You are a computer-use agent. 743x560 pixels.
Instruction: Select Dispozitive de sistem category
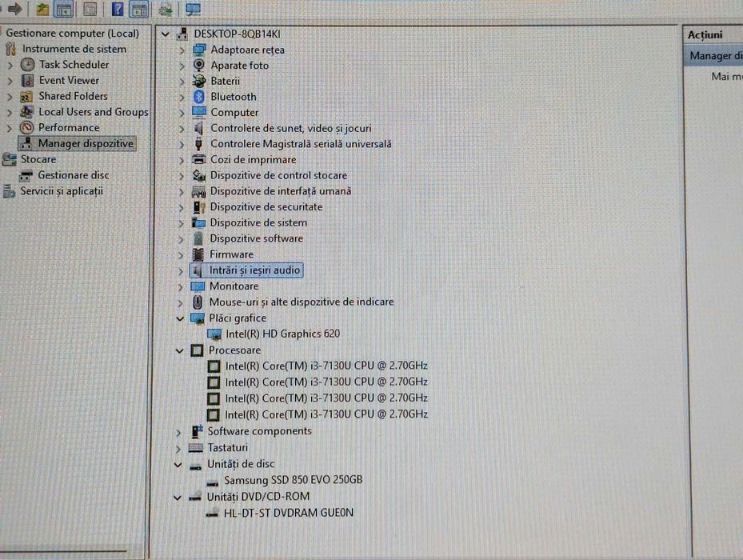(258, 222)
